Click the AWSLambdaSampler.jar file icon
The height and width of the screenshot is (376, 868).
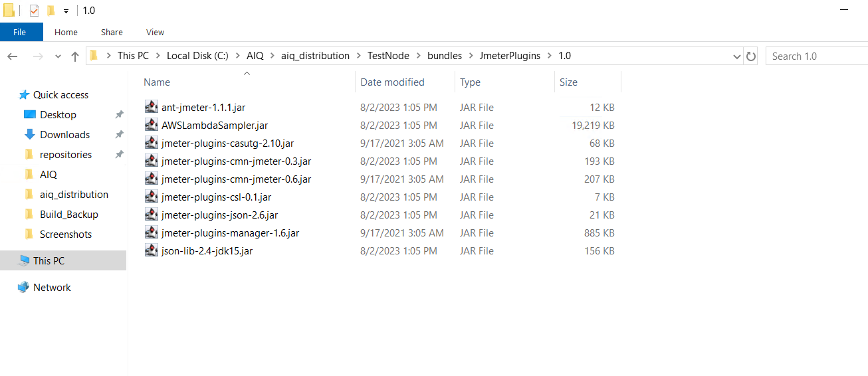pyautogui.click(x=151, y=125)
